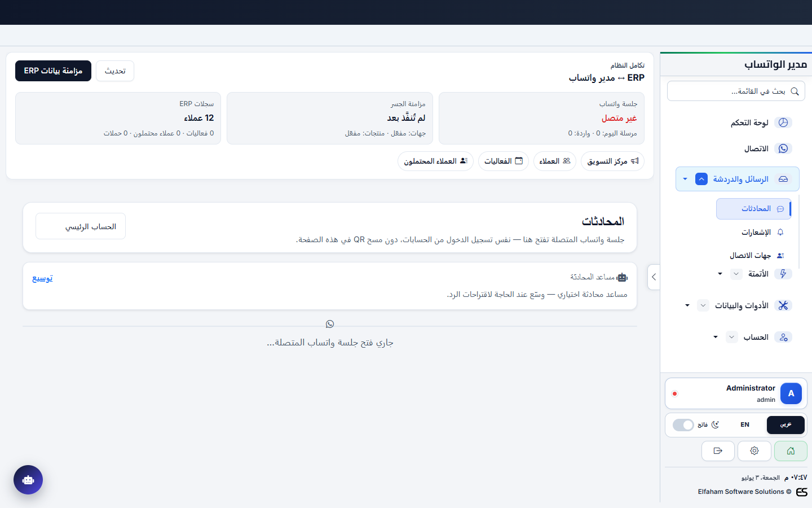Open the العملاء المحتملون leads chip
Image resolution: width=812 pixels, height=508 pixels.
coord(435,161)
